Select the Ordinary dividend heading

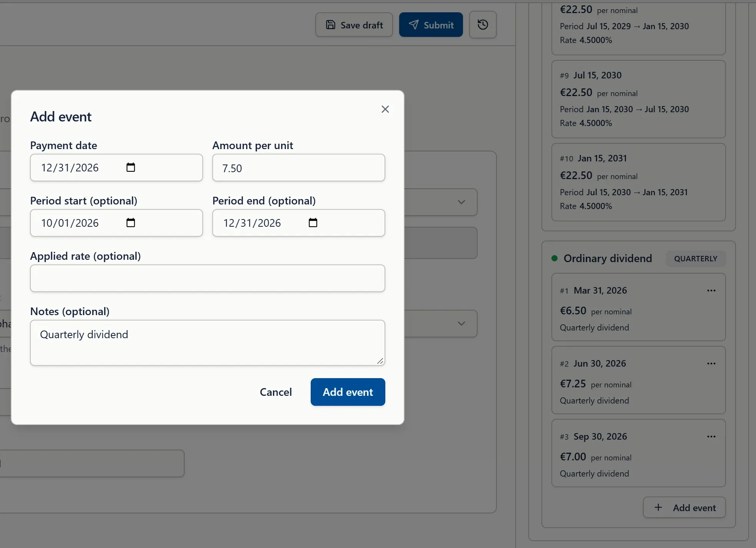tap(608, 258)
